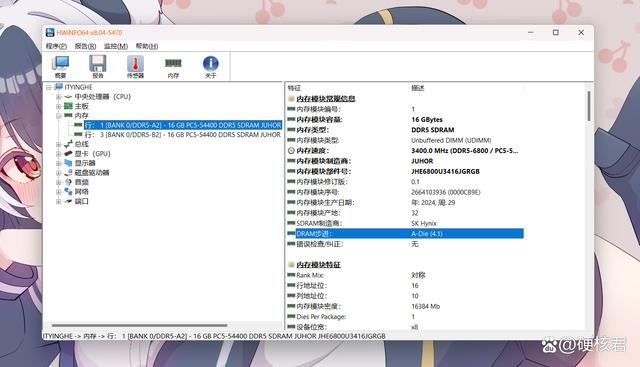Maximize the HWiNFO64 window
The height and width of the screenshot is (367, 640).
point(556,32)
